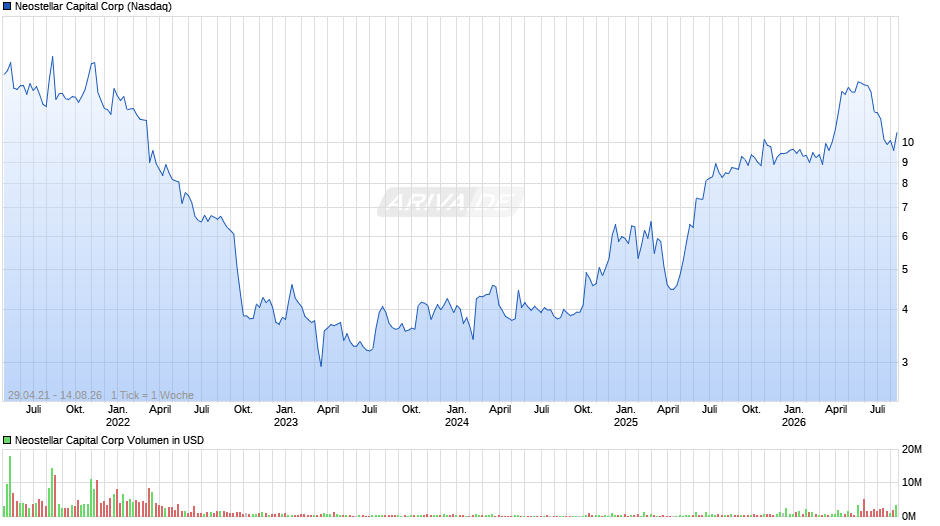This screenshot has width=940, height=526.
Task: Click the price axis value 3
Action: point(905,362)
